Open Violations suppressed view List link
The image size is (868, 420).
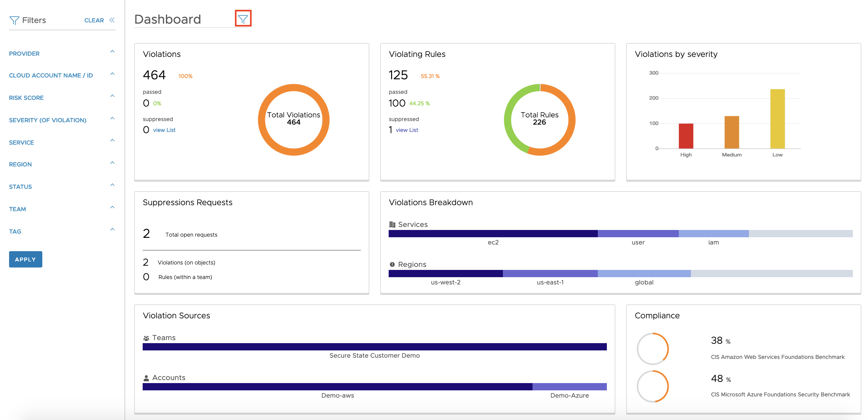point(164,130)
